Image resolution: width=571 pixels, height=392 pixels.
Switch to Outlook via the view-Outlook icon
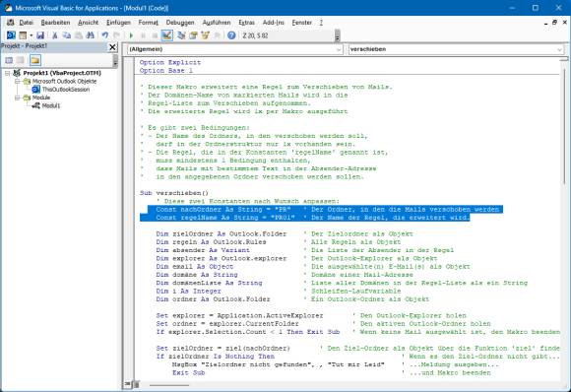11,35
